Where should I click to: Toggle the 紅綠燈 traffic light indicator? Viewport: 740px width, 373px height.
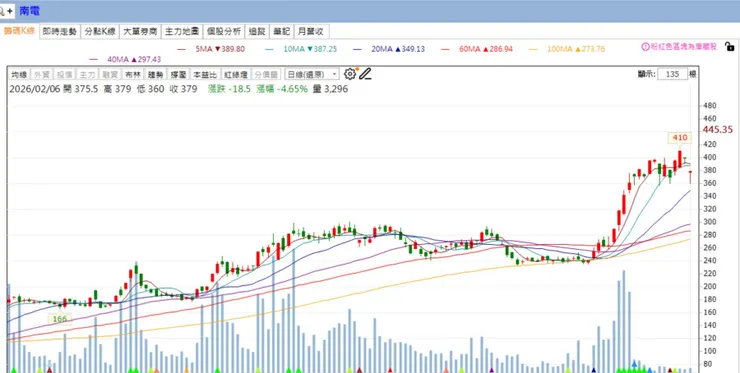(x=235, y=74)
